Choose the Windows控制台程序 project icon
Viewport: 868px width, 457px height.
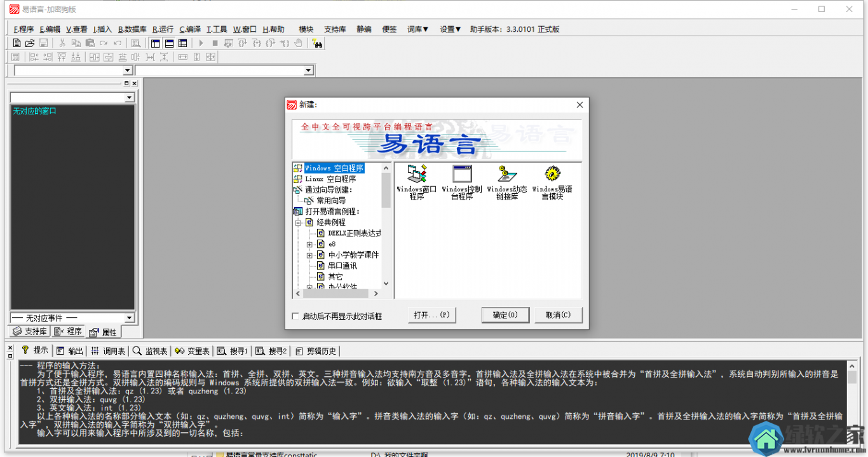(x=462, y=174)
